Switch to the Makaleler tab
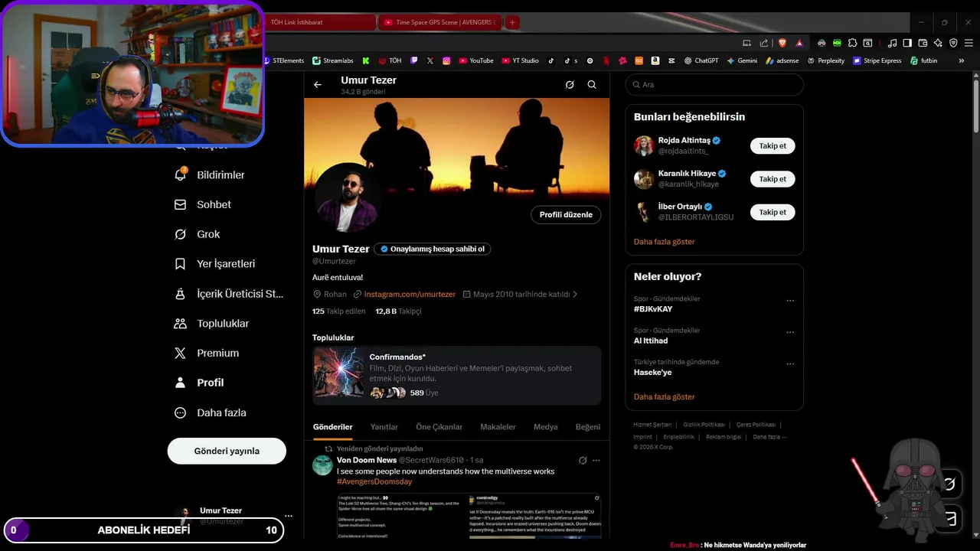 [x=498, y=427]
